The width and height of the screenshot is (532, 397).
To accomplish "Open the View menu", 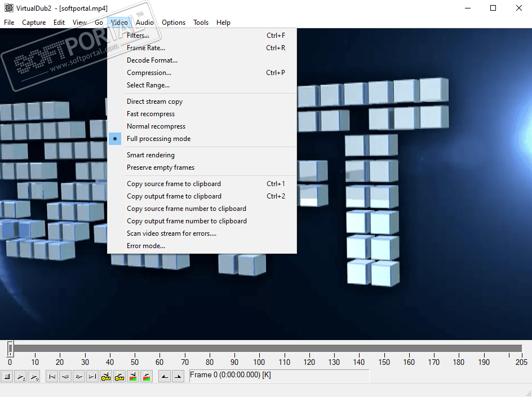I will tap(79, 23).
